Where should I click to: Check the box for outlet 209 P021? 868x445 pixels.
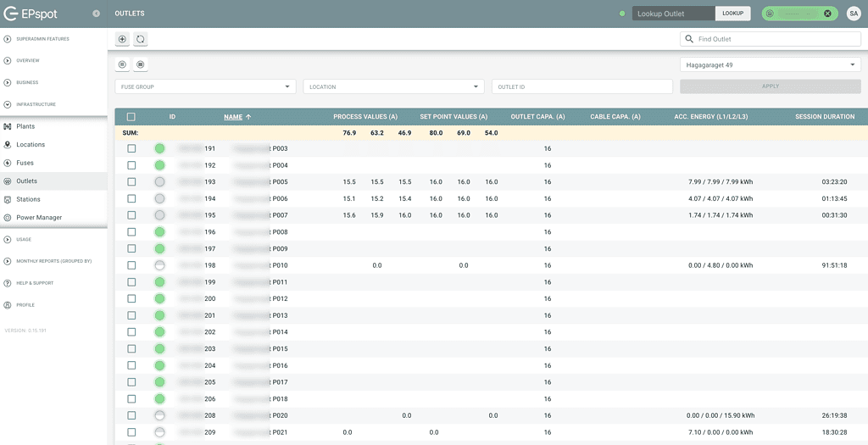(131, 431)
